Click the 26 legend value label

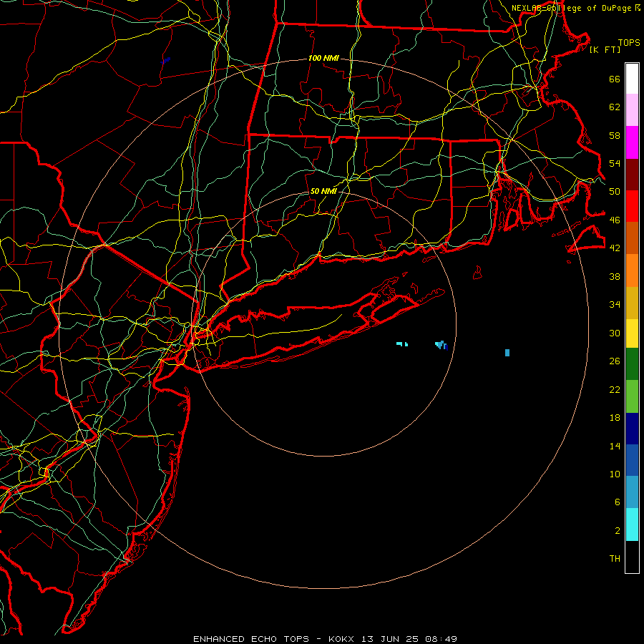pos(615,361)
